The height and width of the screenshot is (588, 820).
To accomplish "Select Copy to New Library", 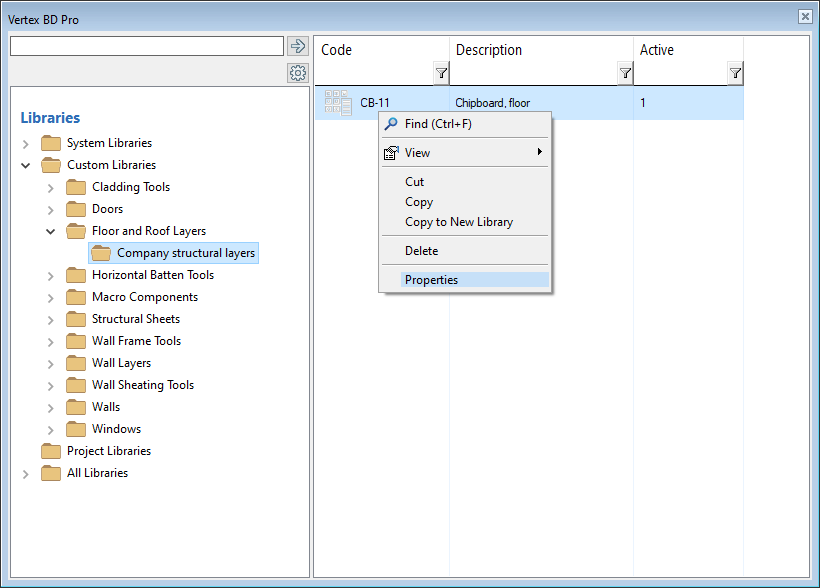I will click(x=458, y=222).
